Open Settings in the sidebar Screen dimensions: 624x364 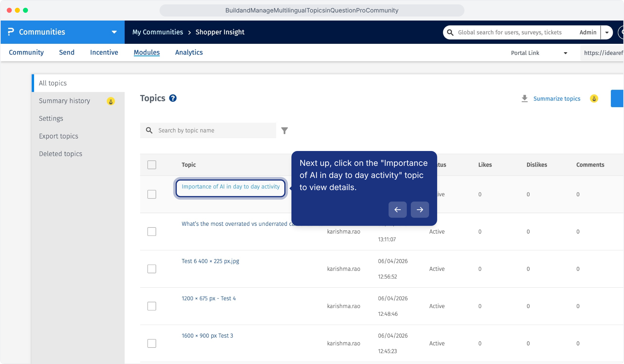[51, 118]
